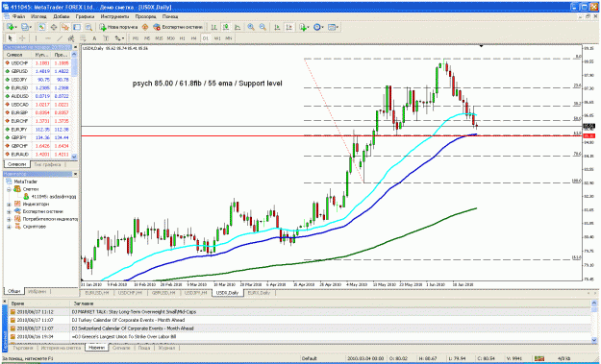Toggle the Terminal window toolbar icon
The width and height of the screenshot is (601, 364).
pyautogui.click(x=77, y=27)
